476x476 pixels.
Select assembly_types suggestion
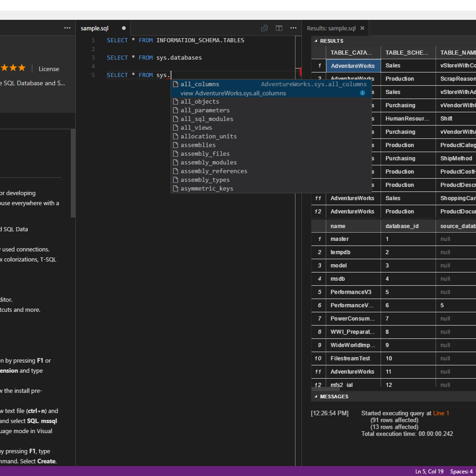tap(271, 180)
